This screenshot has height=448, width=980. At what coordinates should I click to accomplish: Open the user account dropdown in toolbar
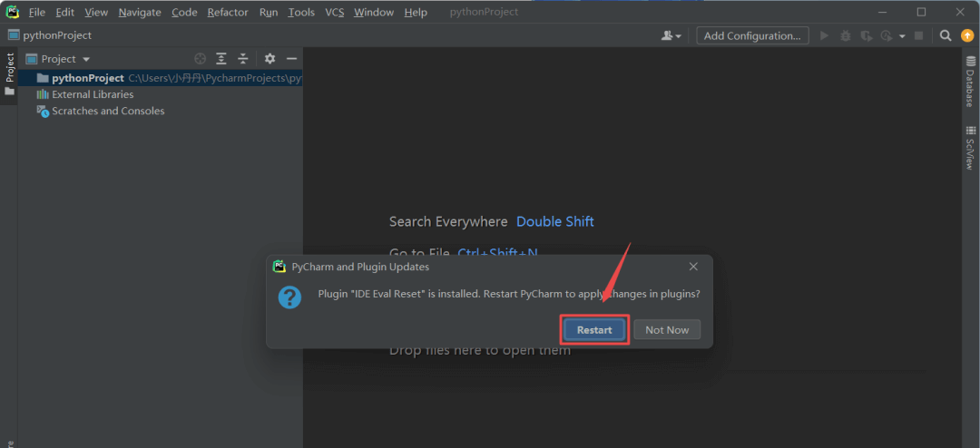[671, 35]
